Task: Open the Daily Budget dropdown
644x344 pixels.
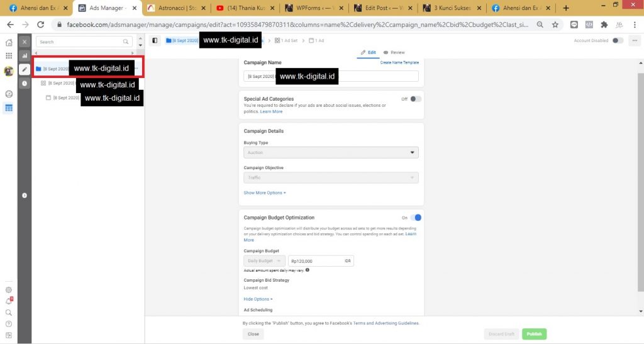Action: coord(264,261)
